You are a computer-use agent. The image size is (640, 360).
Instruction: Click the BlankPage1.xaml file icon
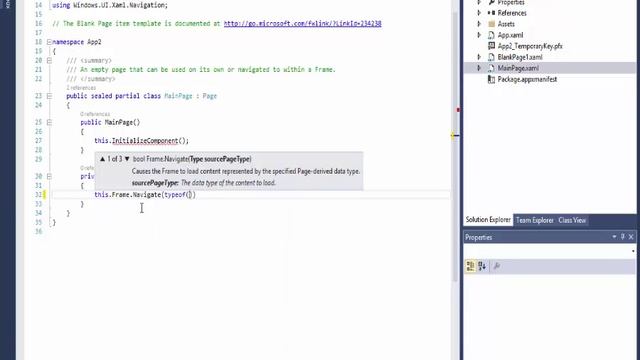tap(491, 57)
